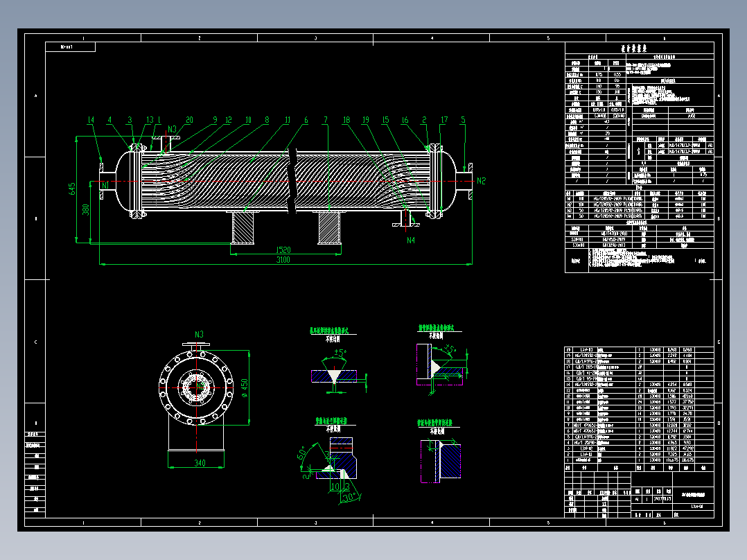747x560 pixels.
Task: Click part callout number 16
Action: click(x=405, y=120)
